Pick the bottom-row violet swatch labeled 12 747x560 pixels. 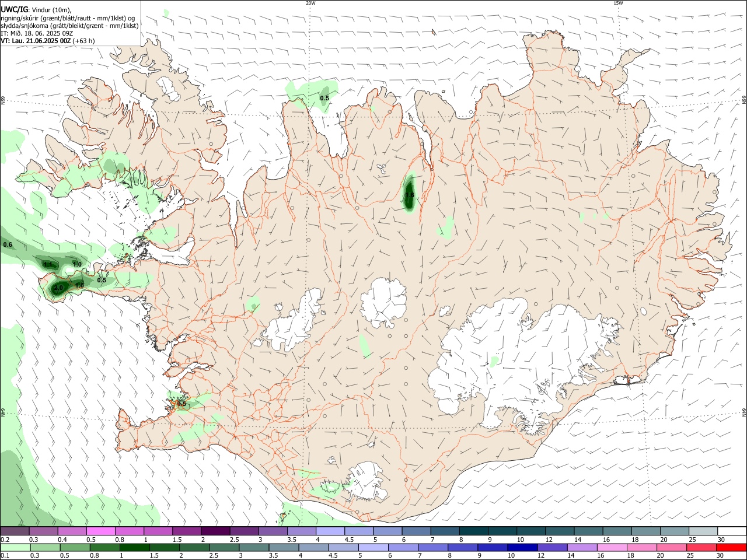[x=552, y=548]
